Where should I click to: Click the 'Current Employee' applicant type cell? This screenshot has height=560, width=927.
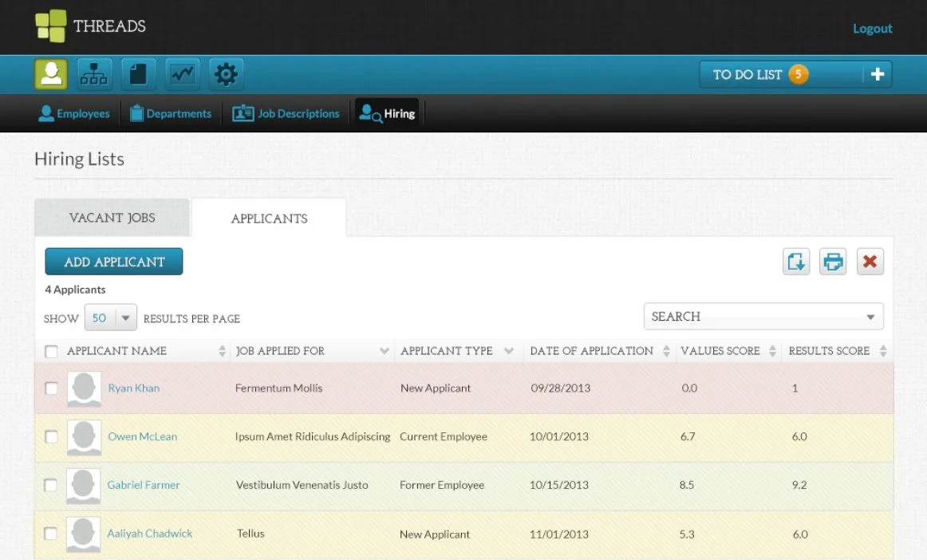tap(444, 437)
